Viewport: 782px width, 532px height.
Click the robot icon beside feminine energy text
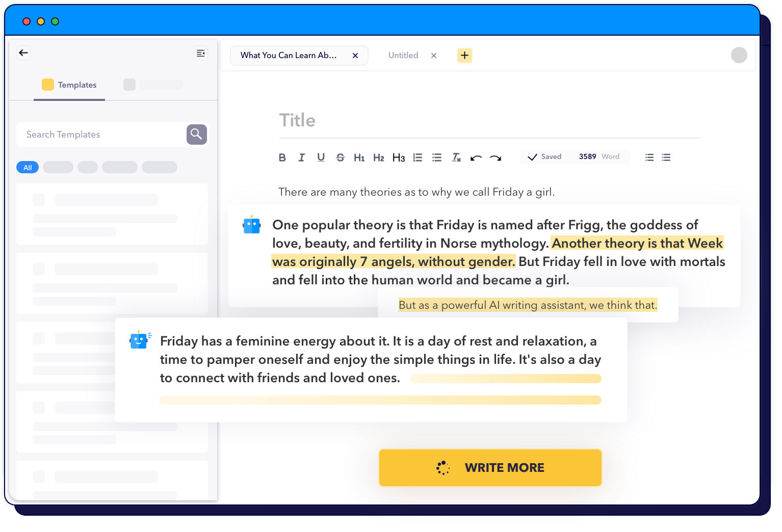pos(140,340)
